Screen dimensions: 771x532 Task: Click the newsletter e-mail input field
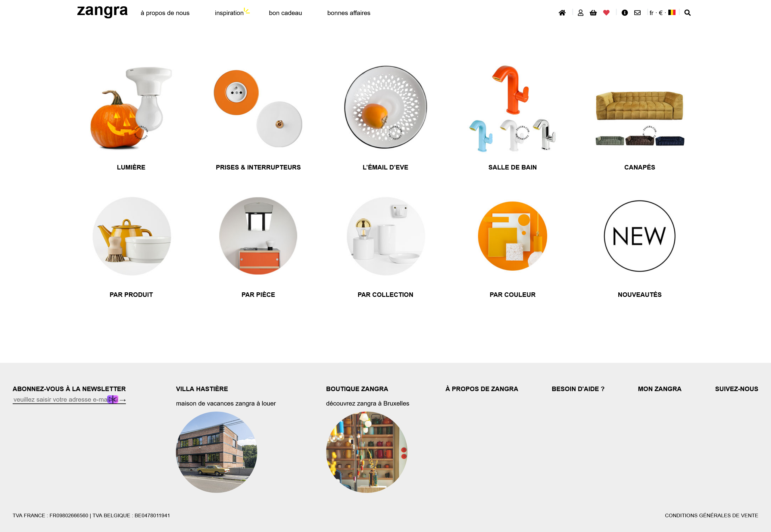coord(60,399)
